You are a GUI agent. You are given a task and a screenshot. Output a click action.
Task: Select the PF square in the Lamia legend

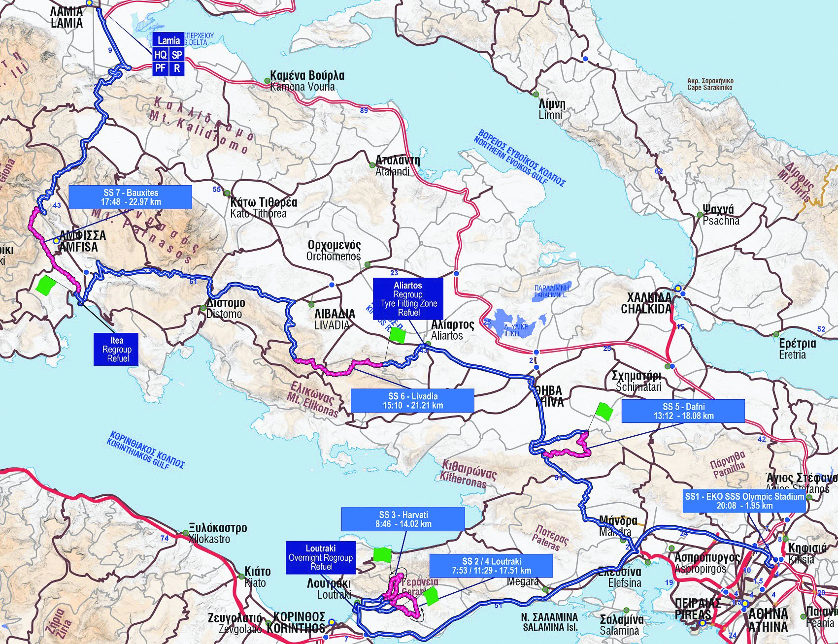161,68
